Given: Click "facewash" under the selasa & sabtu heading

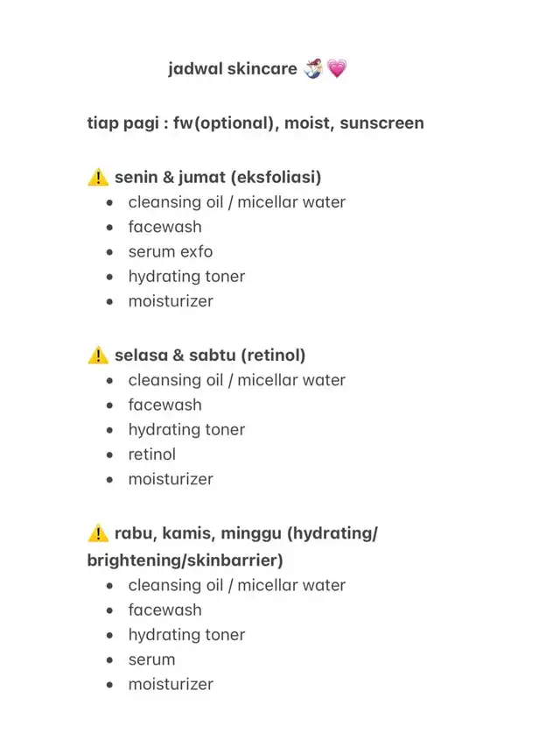Looking at the screenshot, I should (164, 405).
